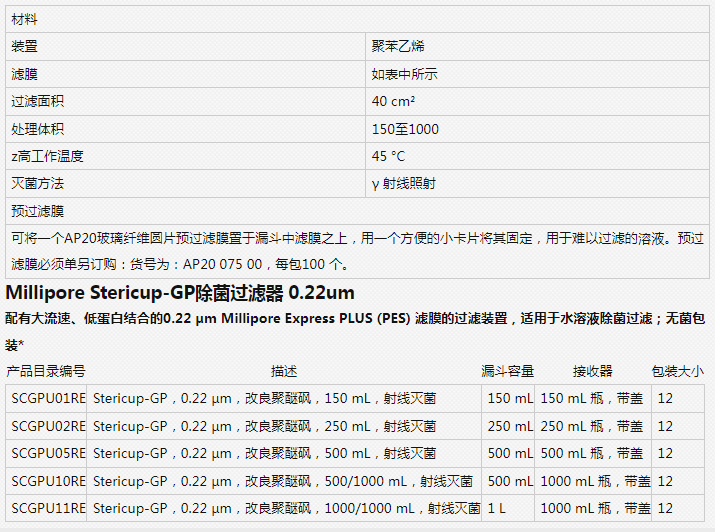Click the 漏斗容量 column header
Viewport: 715px width, 532px height.
(x=508, y=371)
